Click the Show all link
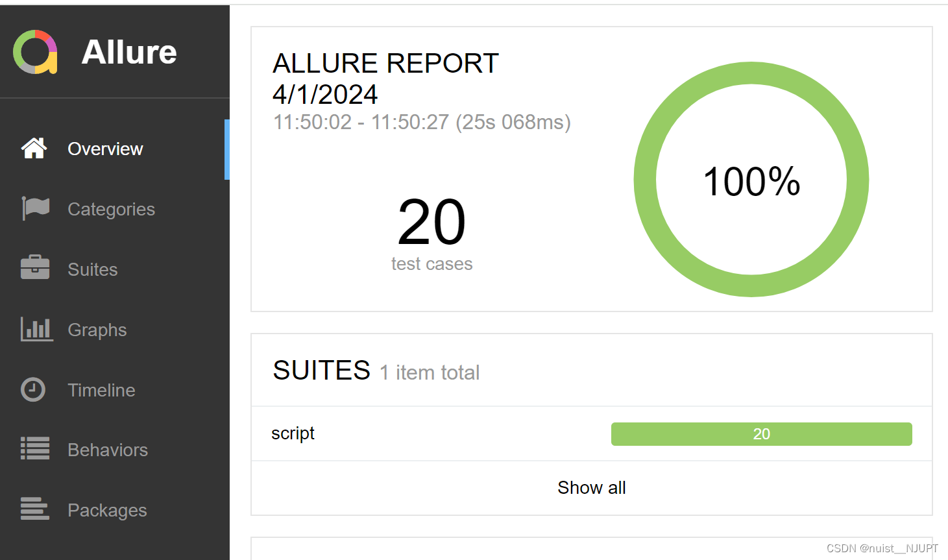The image size is (948, 560). [591, 488]
